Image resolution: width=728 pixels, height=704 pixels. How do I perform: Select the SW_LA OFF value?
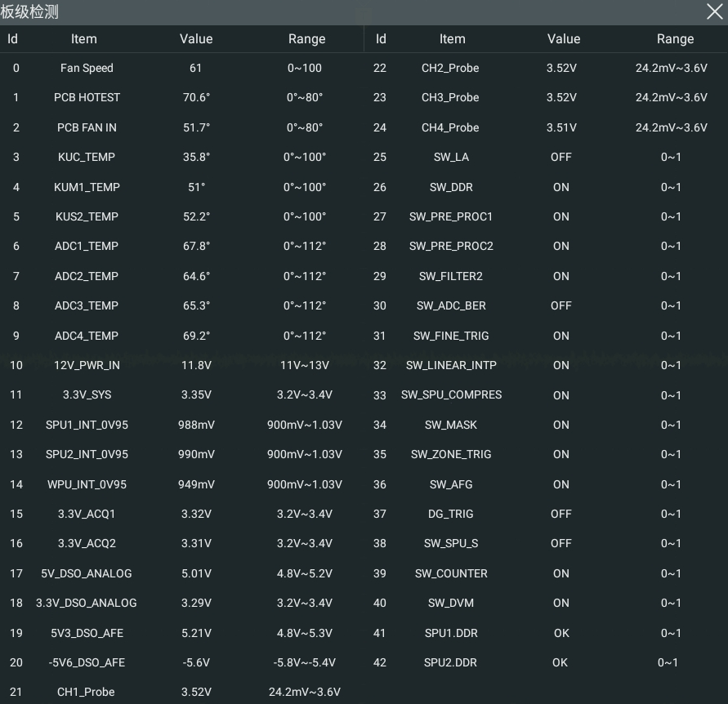(x=561, y=157)
